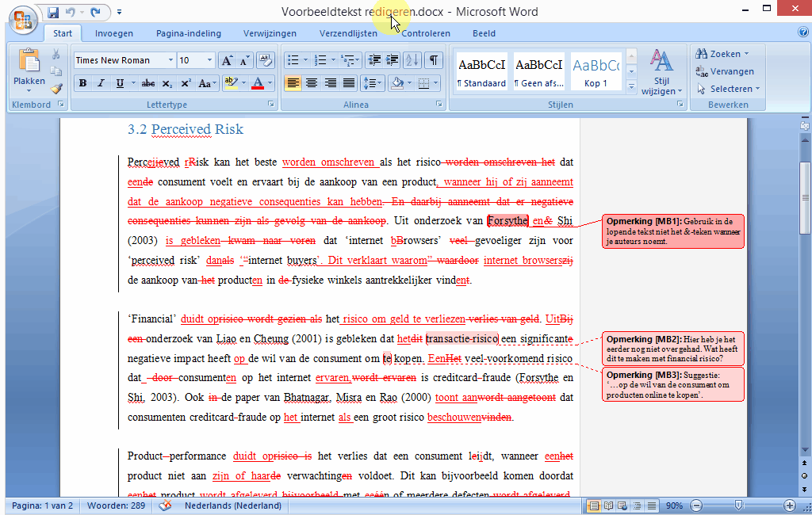Image resolution: width=812 pixels, height=515 pixels.
Task: Click Vervangen to replace text
Action: click(725, 71)
